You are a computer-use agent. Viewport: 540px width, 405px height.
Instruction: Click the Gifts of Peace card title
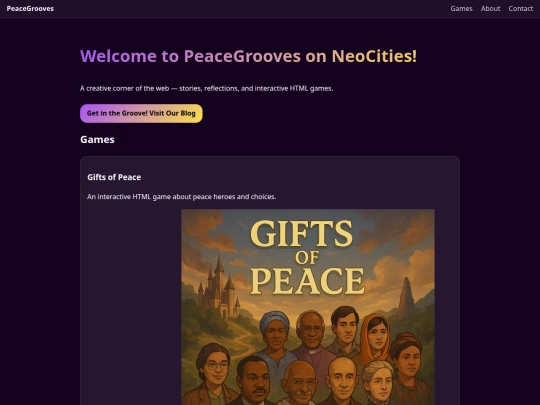[x=114, y=177]
